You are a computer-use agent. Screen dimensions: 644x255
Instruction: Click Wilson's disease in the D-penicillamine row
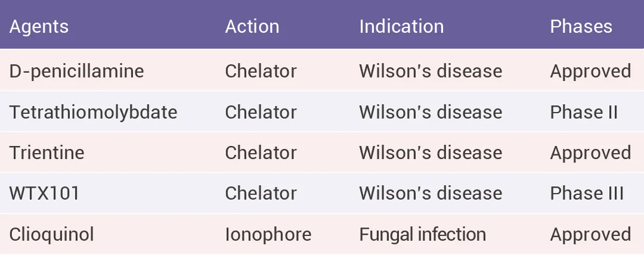[x=431, y=71]
